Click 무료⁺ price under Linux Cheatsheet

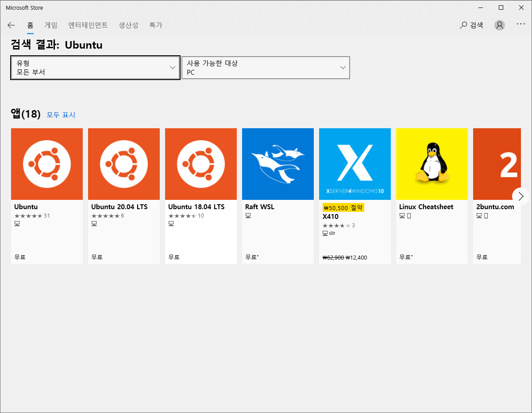point(406,257)
